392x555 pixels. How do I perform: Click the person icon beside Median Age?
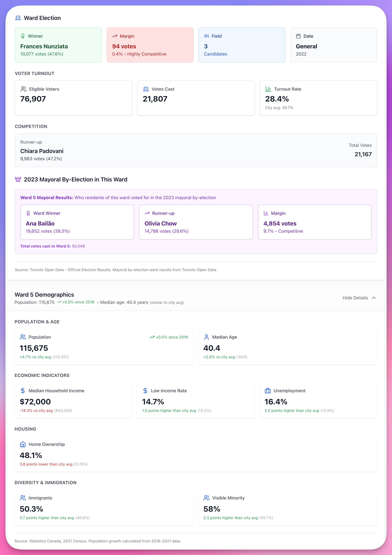tap(207, 337)
